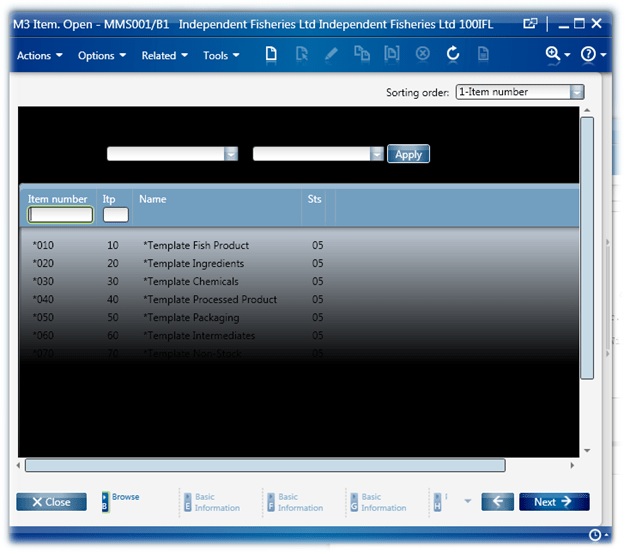Click the Copy record toolbar icon
This screenshot has width=624, height=552.
pyautogui.click(x=361, y=55)
